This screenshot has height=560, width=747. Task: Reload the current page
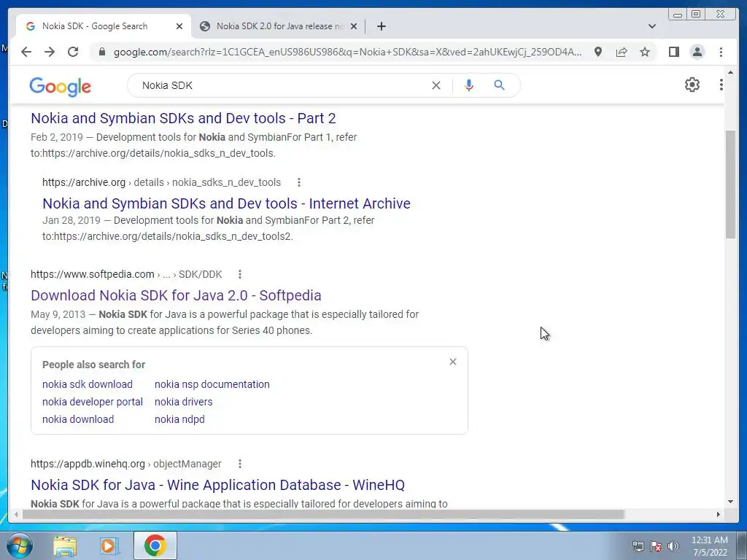(x=73, y=52)
